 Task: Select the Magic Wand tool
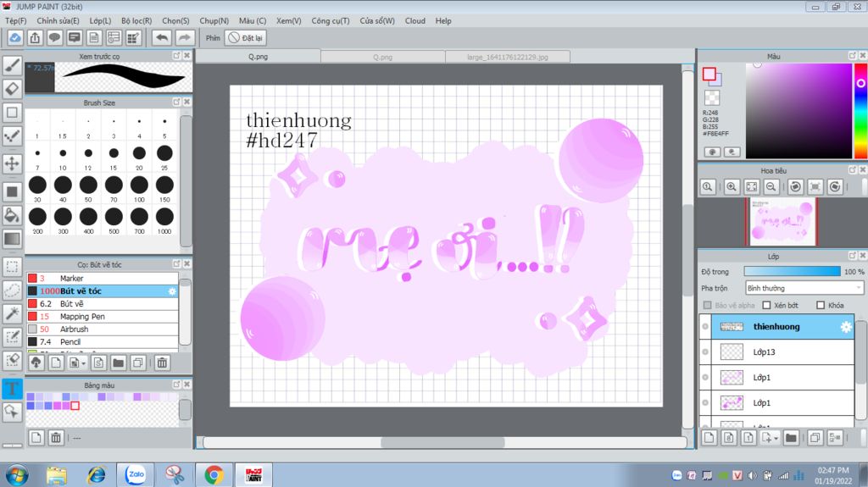pyautogui.click(x=12, y=313)
